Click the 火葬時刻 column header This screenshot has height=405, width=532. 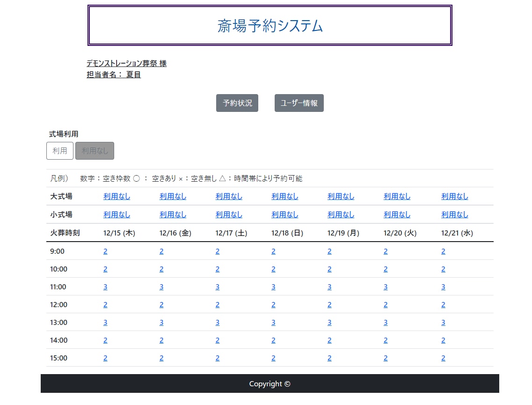click(x=65, y=233)
